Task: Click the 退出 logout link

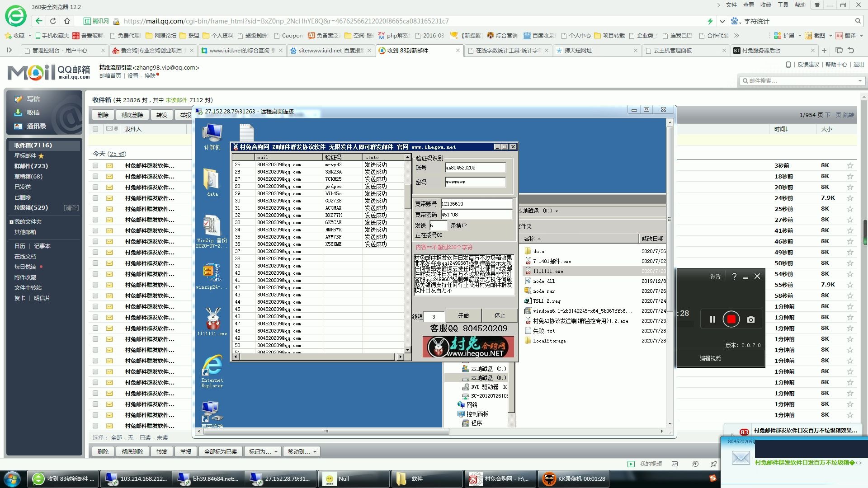Action: (x=859, y=65)
